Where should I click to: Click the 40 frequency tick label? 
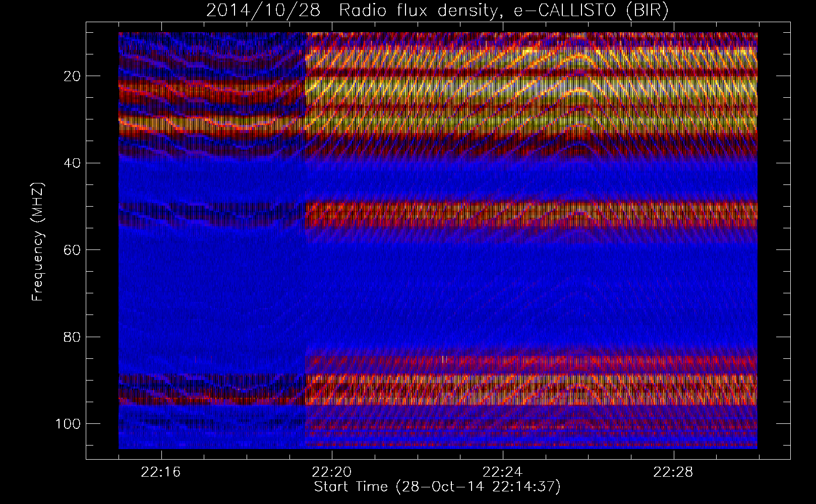point(72,163)
